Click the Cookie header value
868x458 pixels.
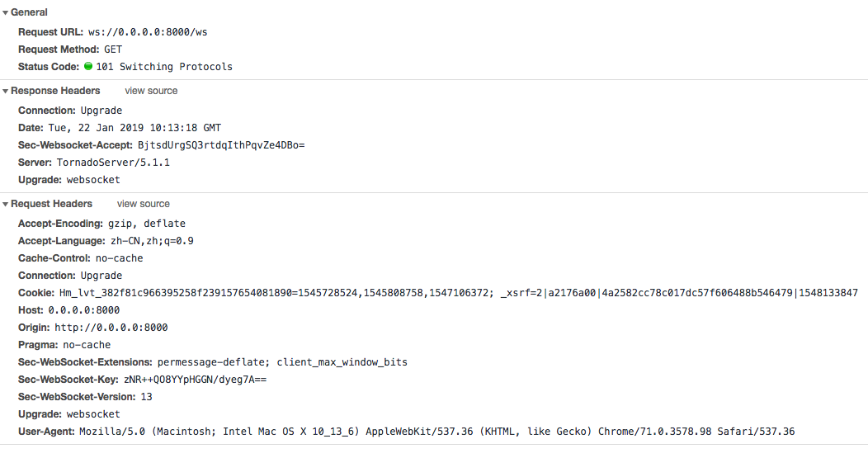click(x=459, y=293)
